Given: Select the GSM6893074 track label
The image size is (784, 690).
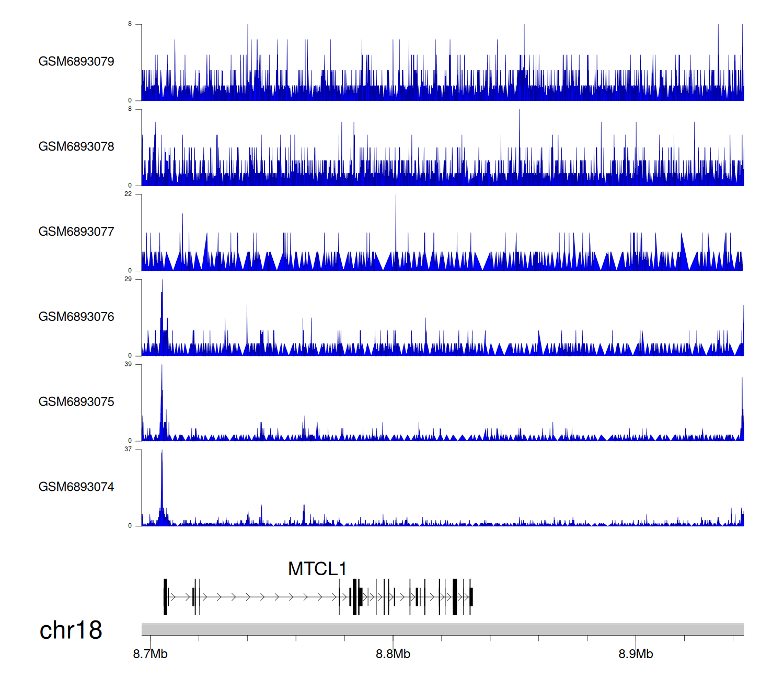Looking at the screenshot, I should (76, 487).
